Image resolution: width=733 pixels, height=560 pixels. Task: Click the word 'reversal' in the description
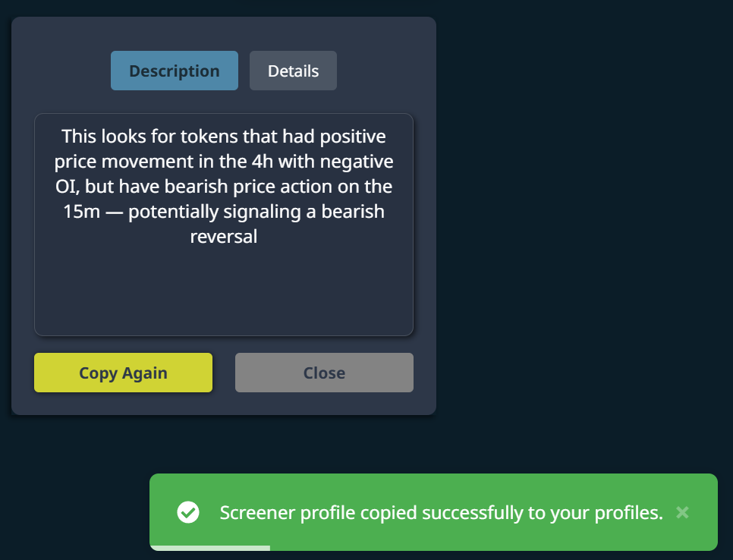click(224, 236)
